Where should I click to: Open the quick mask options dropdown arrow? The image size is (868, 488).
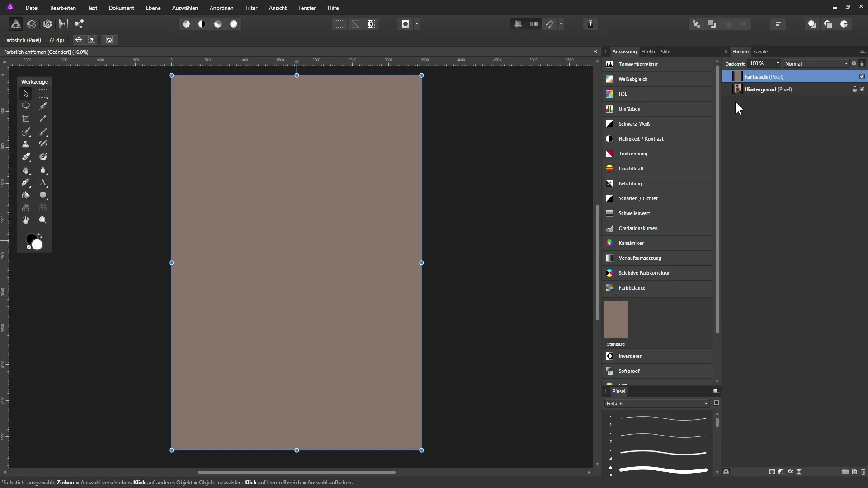pyautogui.click(x=417, y=24)
